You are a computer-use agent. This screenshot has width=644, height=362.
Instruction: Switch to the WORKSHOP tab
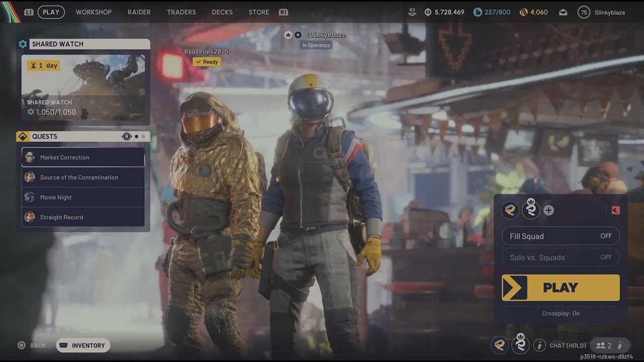[x=94, y=12]
